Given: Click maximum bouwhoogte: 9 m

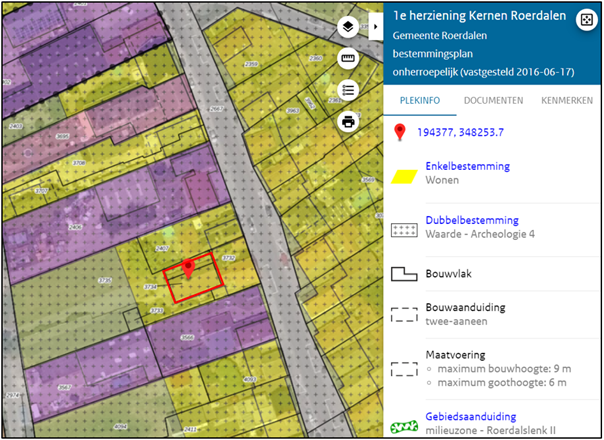Looking at the screenshot, I should tap(504, 369).
